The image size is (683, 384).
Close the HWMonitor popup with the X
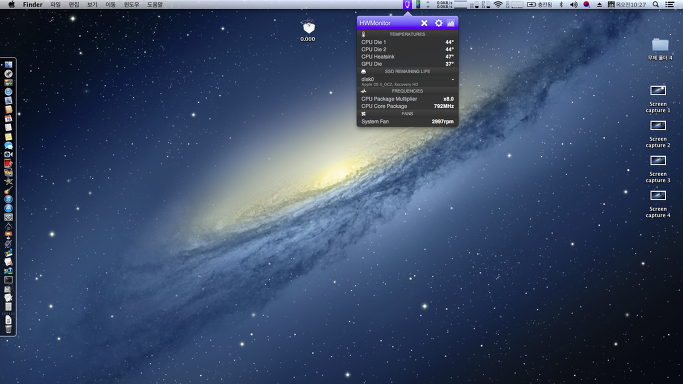pos(424,23)
